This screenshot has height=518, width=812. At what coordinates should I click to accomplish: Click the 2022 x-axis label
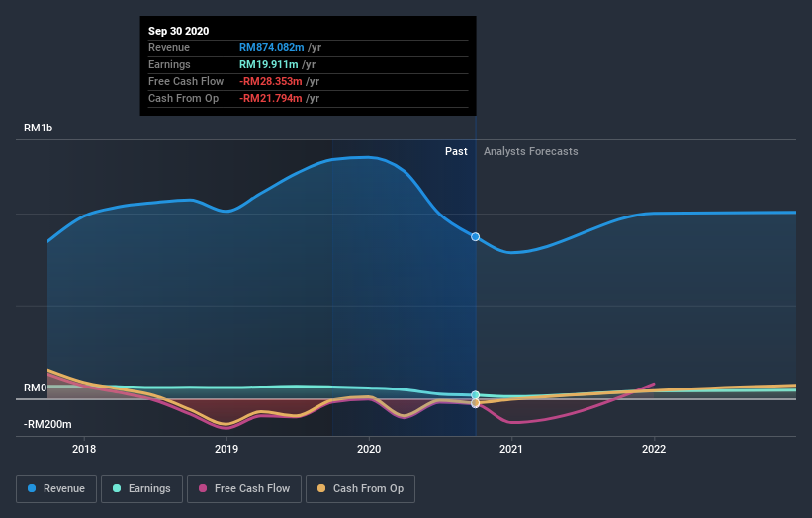654,449
